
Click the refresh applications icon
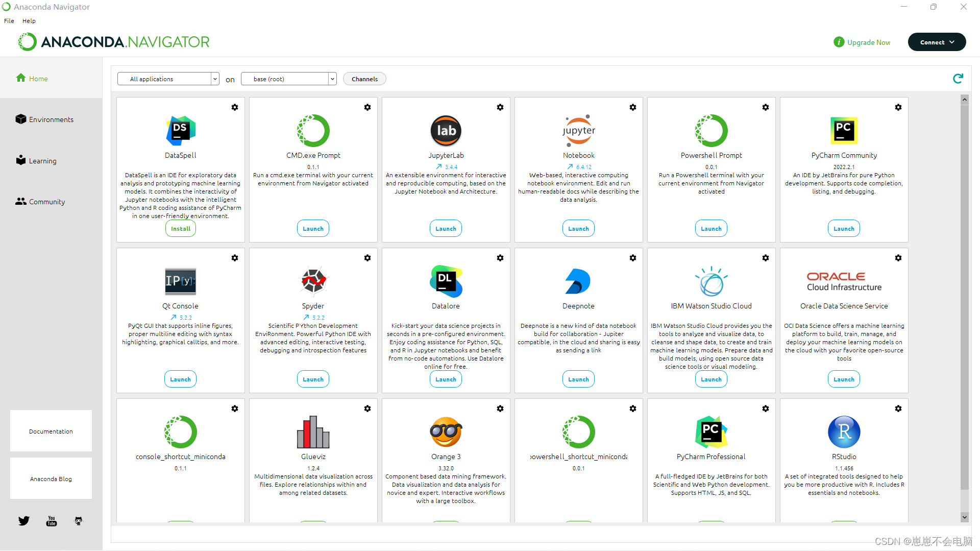(958, 78)
